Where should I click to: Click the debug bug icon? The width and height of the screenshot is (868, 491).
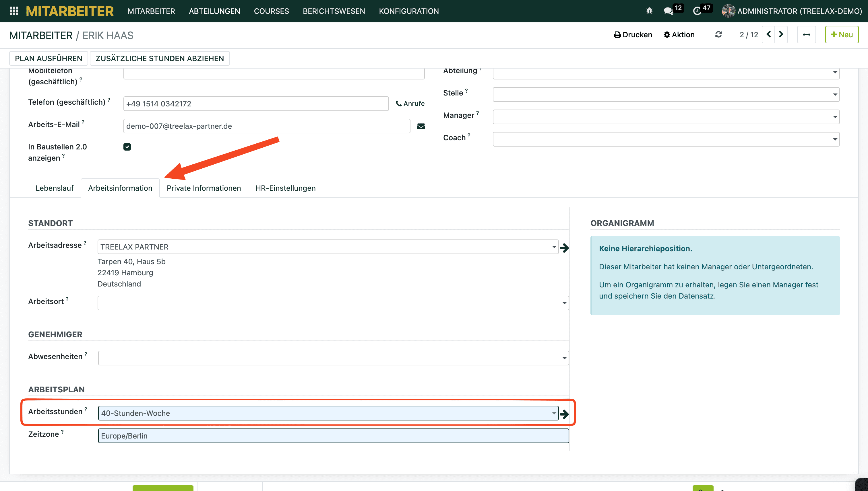pyautogui.click(x=649, y=11)
